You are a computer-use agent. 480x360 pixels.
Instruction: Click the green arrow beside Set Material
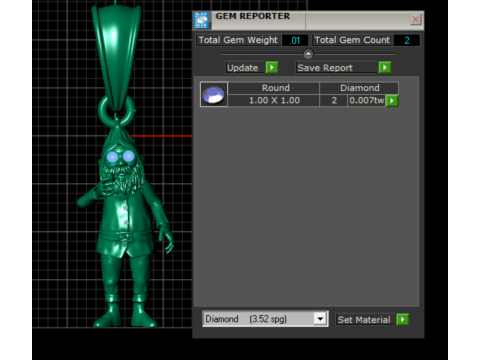coord(403,319)
